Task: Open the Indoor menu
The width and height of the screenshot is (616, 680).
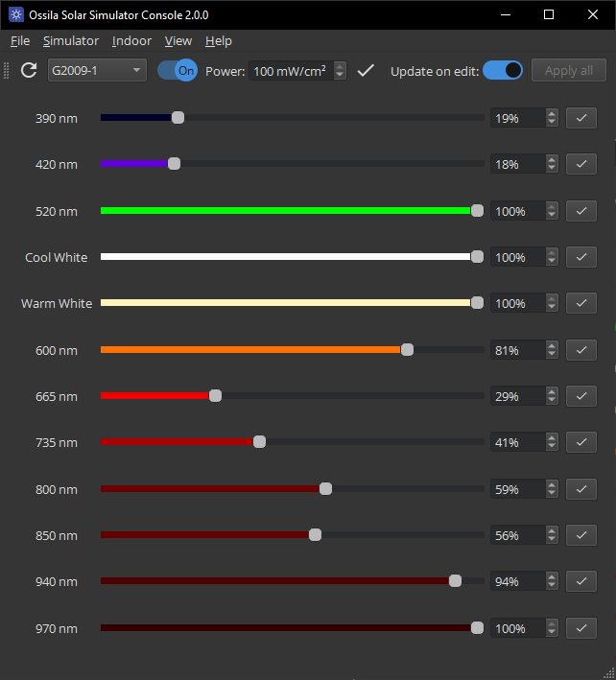Action: [x=131, y=41]
